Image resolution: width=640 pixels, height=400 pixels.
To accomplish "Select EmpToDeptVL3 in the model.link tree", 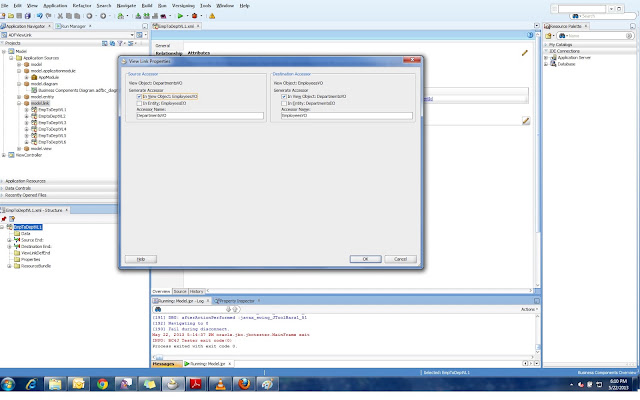I will pos(52,123).
